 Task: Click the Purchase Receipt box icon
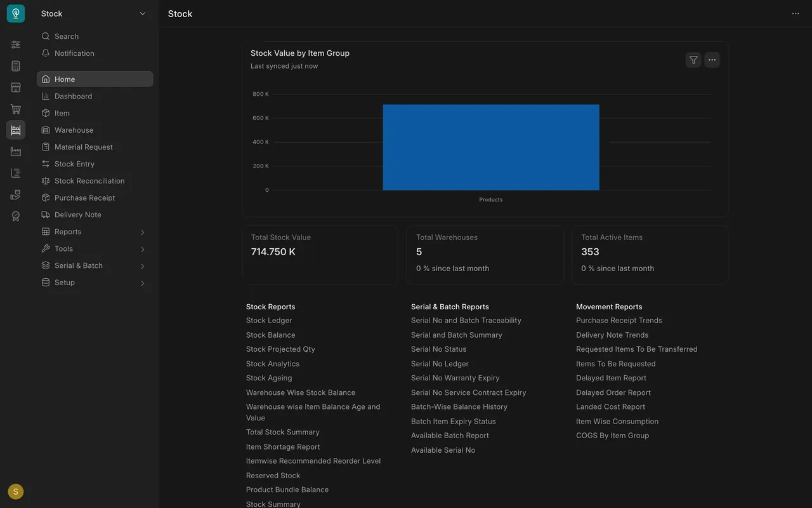click(46, 197)
